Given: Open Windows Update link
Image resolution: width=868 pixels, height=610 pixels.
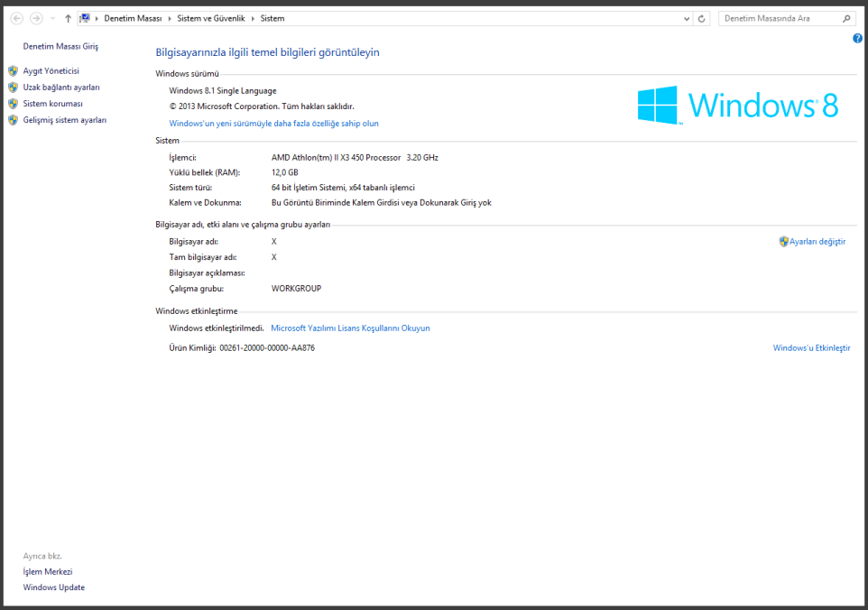Looking at the screenshot, I should coord(54,587).
